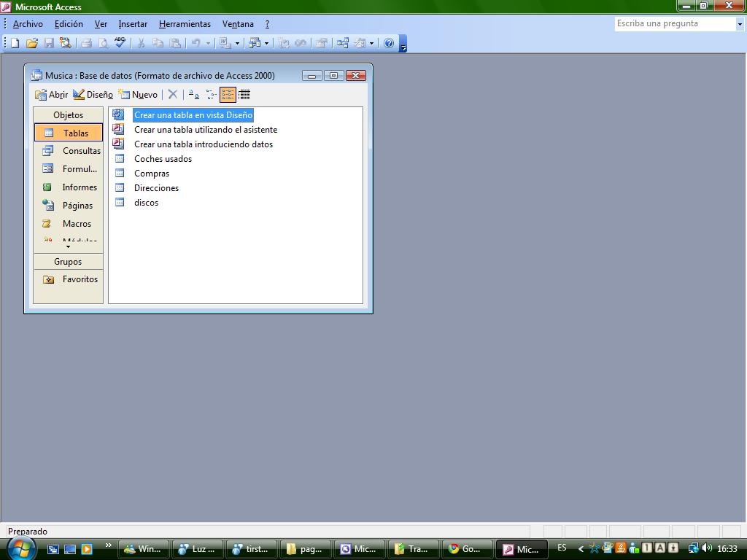Show hidden taskbar quick launch chevron
The image size is (747, 560).
[108, 545]
